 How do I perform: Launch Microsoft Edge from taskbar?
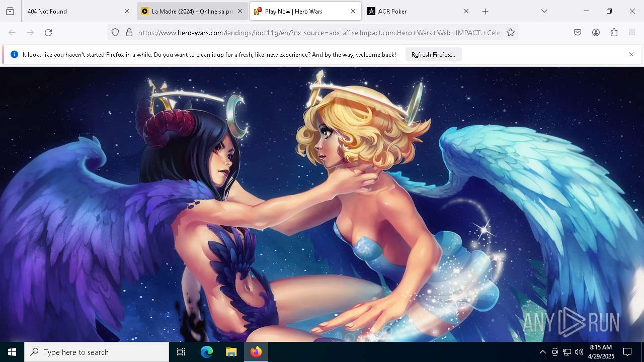point(207,352)
